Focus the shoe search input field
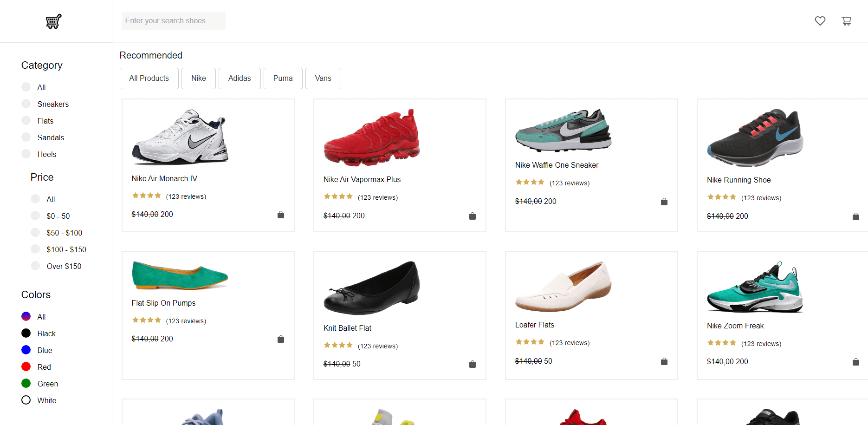 click(174, 21)
